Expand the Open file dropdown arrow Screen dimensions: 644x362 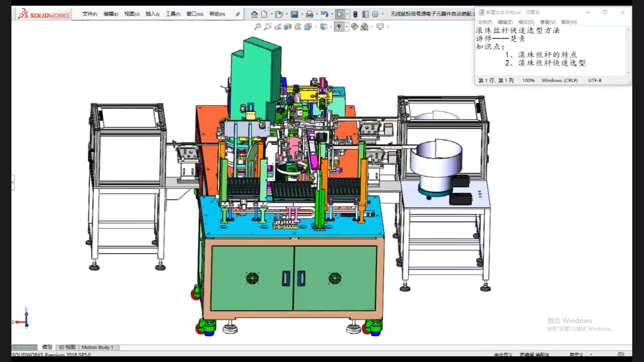(286, 14)
